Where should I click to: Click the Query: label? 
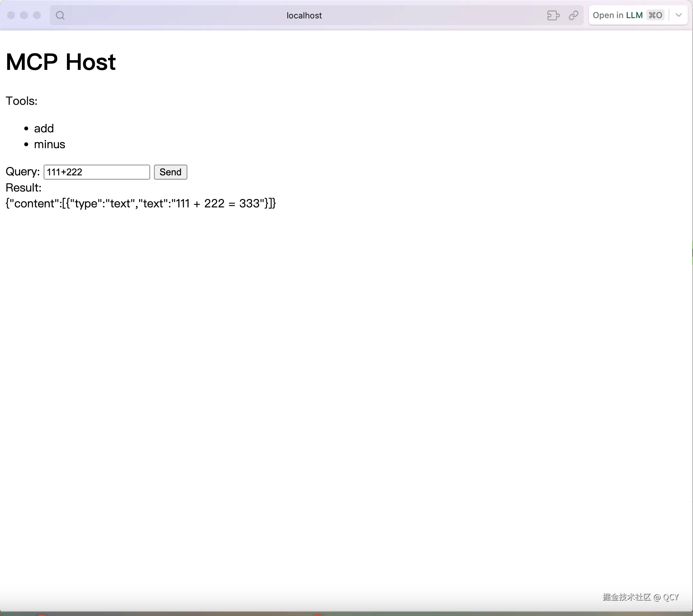[22, 171]
